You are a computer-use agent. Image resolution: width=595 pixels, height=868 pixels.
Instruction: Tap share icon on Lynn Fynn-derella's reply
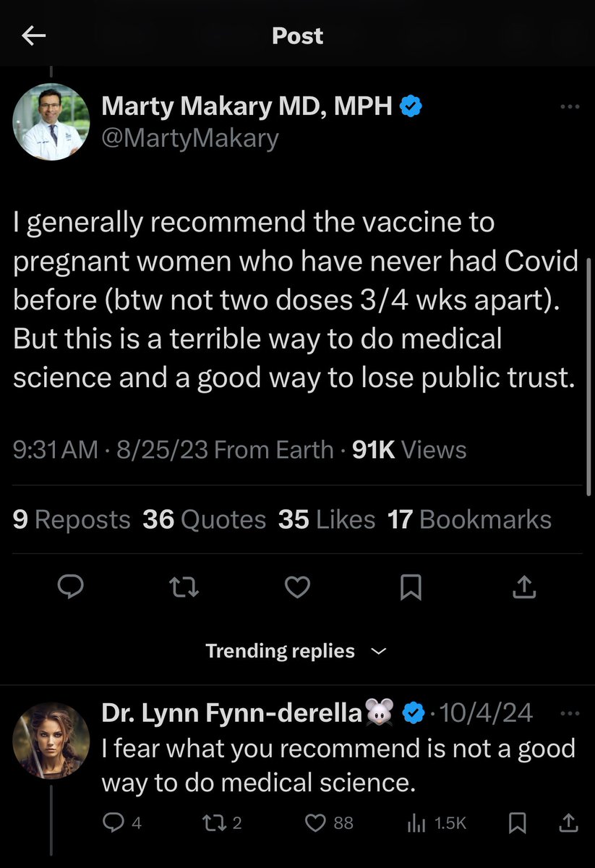[568, 822]
